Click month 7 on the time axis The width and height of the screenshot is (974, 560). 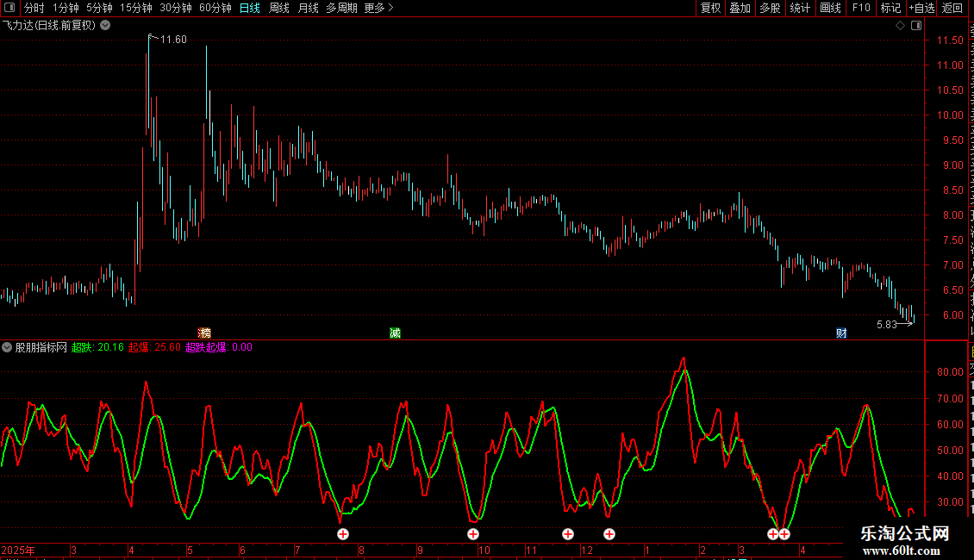pos(298,551)
